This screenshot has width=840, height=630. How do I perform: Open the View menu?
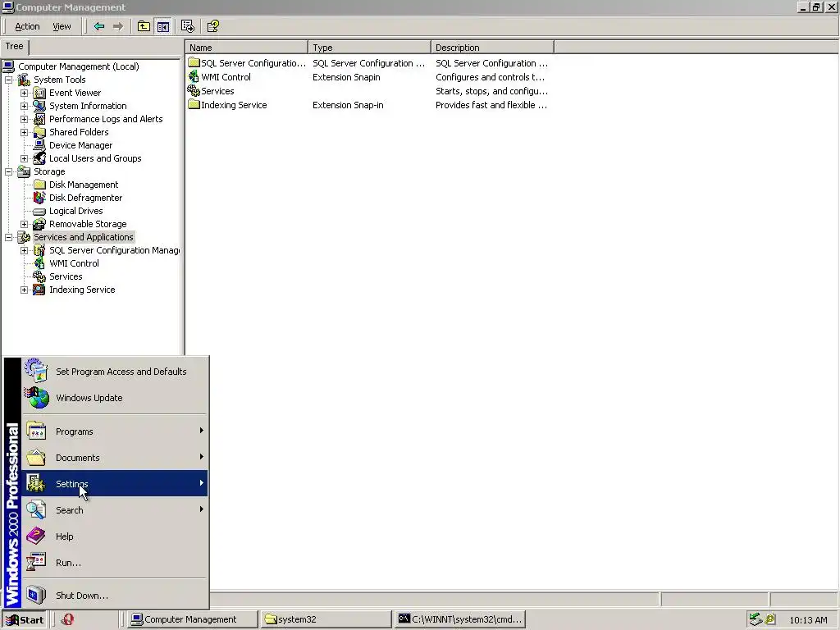click(x=62, y=26)
